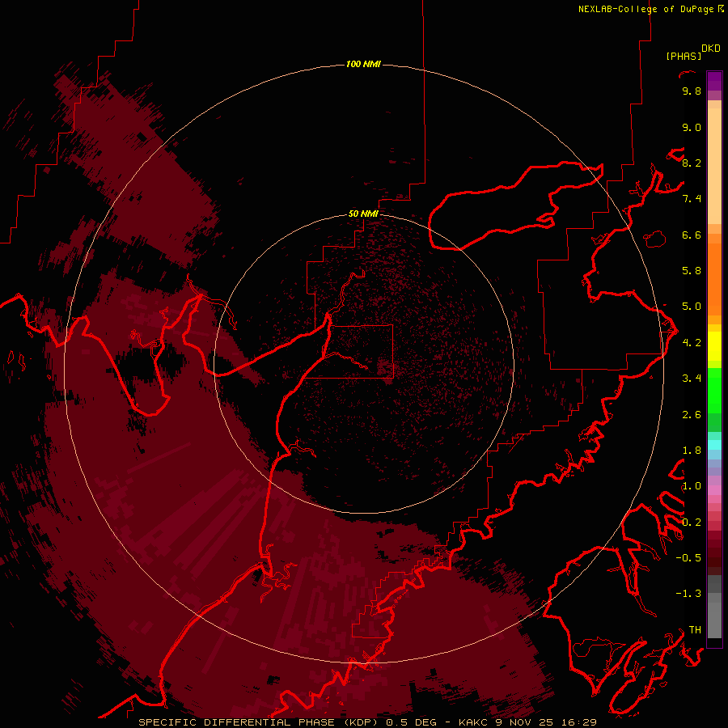Click the 50 NMI range ring label
The width and height of the screenshot is (728, 728).
point(363,214)
